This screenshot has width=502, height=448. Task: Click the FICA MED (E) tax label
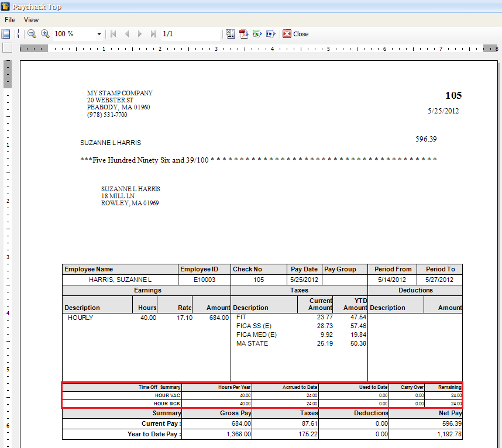pos(256,335)
